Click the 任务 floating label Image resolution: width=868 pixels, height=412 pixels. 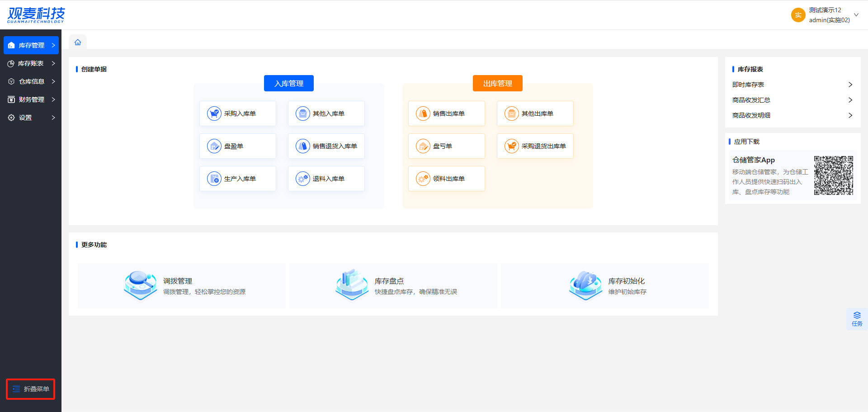pos(857,324)
